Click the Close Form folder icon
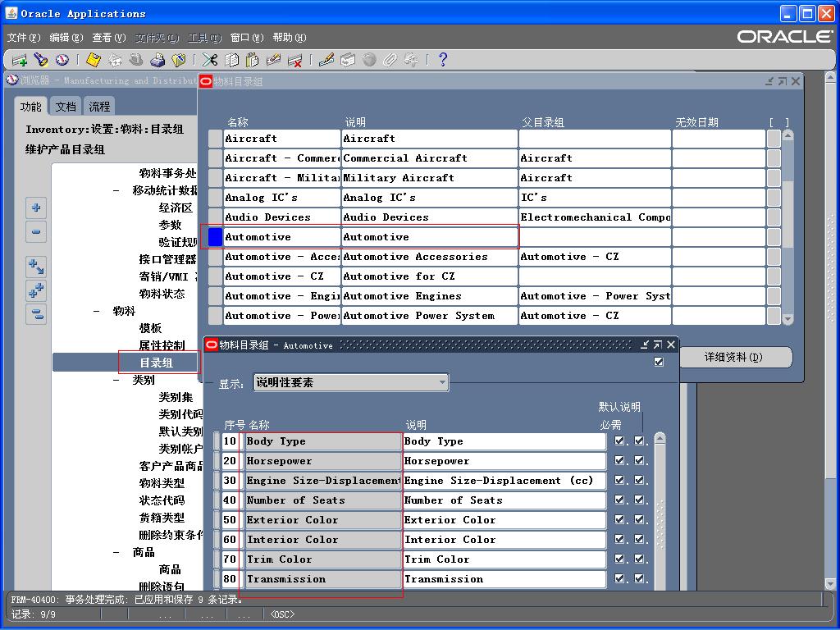 pyautogui.click(x=178, y=60)
